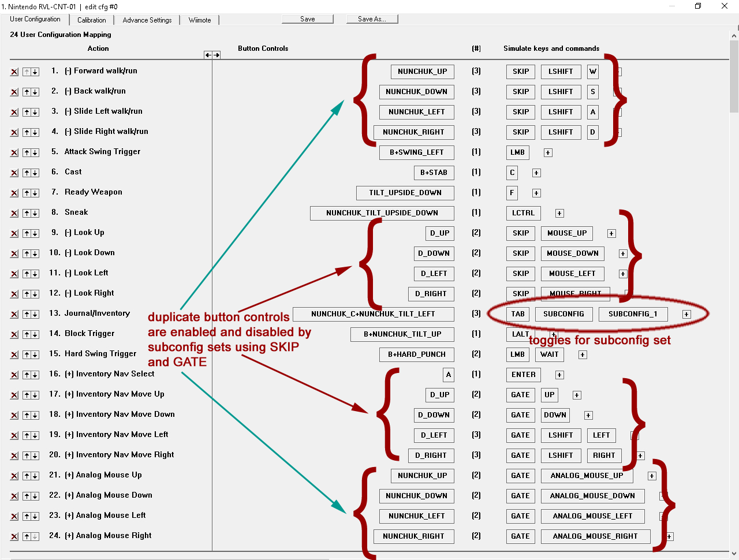Edit the B+STAB button control
Screen dimensions: 739x560
[x=434, y=173]
